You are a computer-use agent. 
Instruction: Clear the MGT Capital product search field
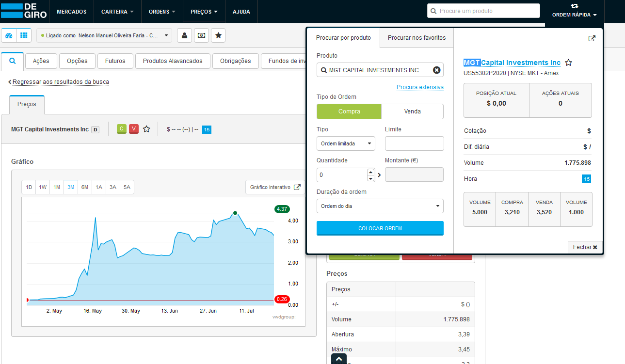tap(436, 70)
